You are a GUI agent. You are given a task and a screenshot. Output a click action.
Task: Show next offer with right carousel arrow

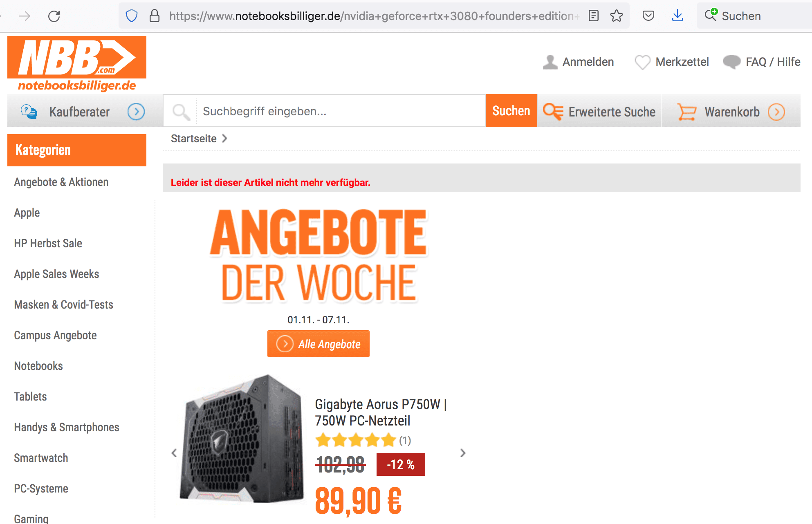click(x=463, y=453)
